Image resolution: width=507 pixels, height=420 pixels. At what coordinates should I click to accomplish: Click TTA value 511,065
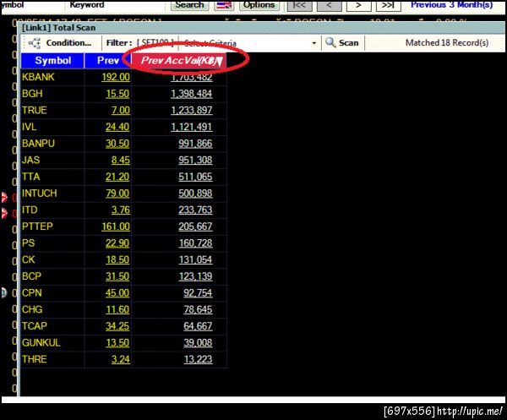coord(195,177)
